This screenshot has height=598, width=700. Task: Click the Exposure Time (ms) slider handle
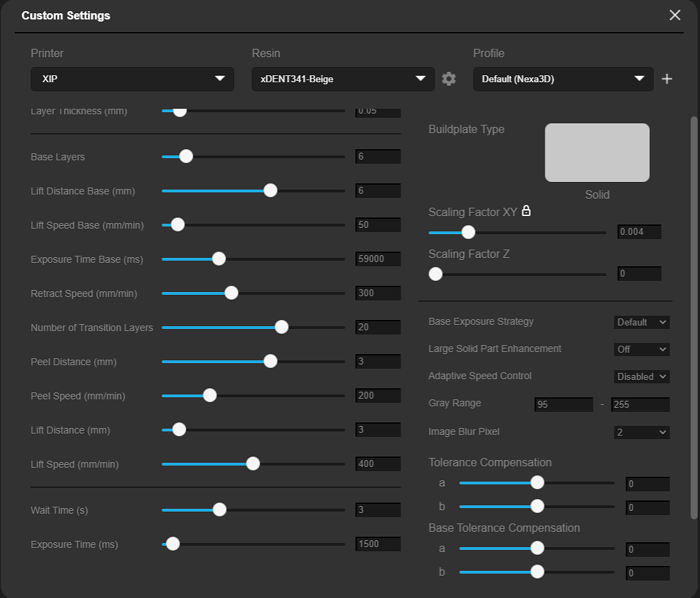[173, 544]
